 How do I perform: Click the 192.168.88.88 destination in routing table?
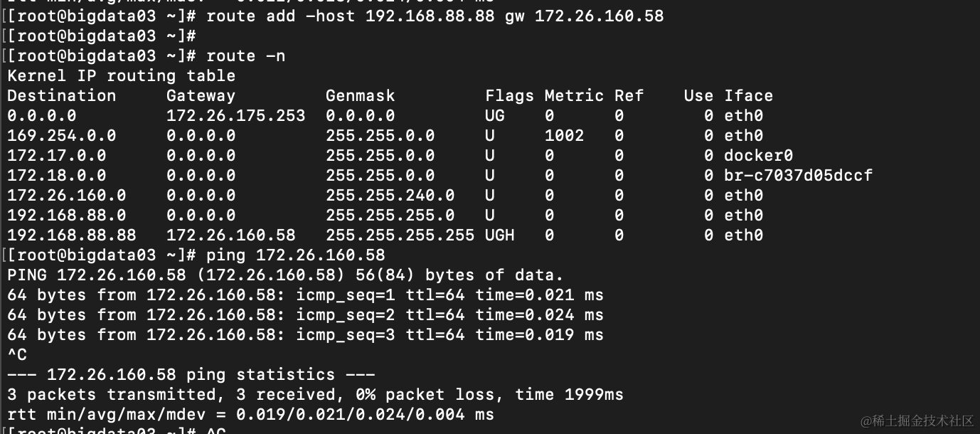click(71, 235)
